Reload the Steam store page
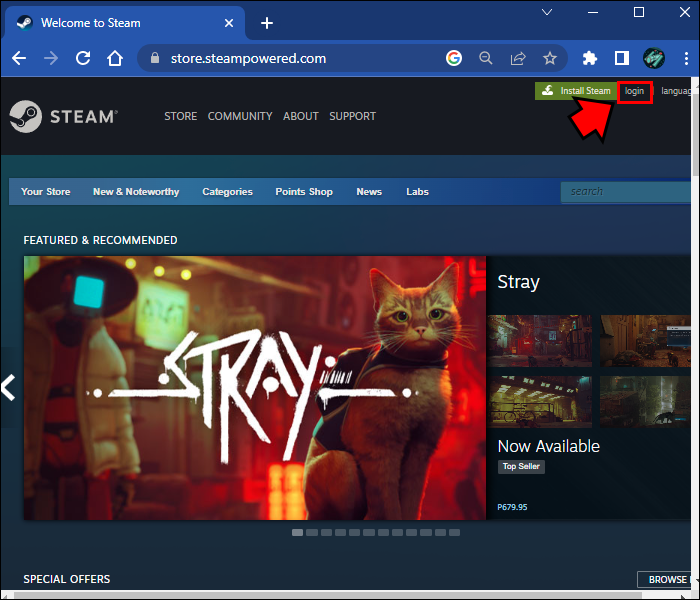Image resolution: width=700 pixels, height=600 pixels. [x=83, y=58]
